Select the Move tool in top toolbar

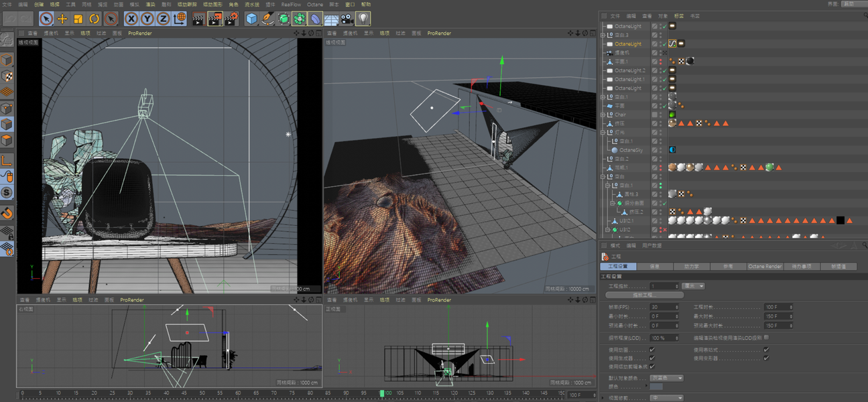coord(62,19)
